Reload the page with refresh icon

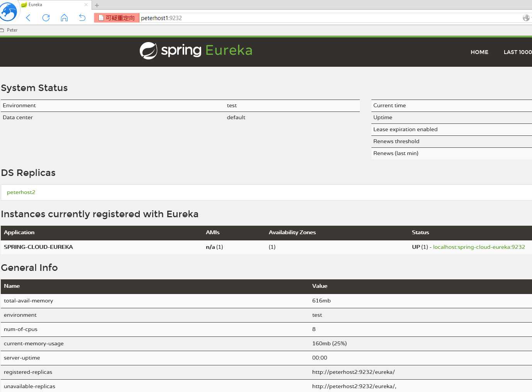pyautogui.click(x=46, y=18)
